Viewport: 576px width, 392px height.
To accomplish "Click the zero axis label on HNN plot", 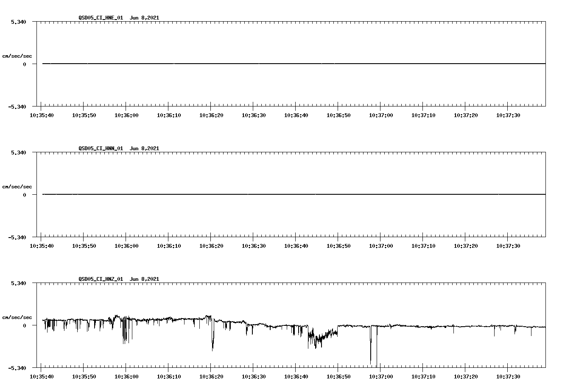I will [x=25, y=195].
